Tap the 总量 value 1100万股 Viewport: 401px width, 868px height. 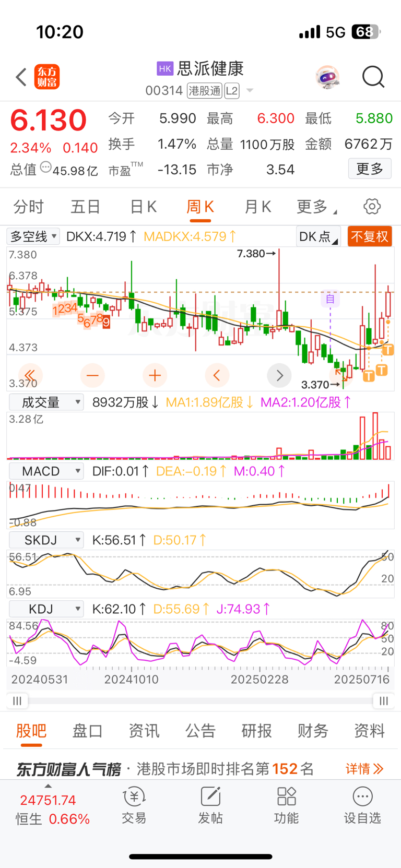[267, 144]
